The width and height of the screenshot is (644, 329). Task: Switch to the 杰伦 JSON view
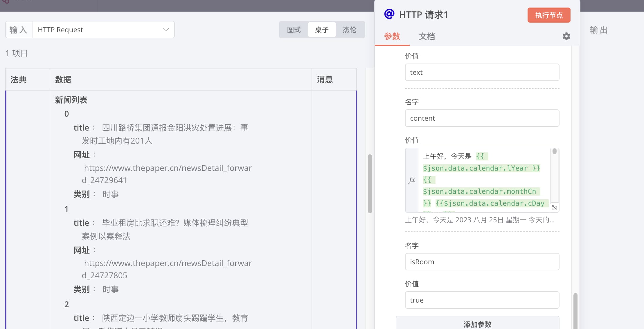tap(349, 30)
